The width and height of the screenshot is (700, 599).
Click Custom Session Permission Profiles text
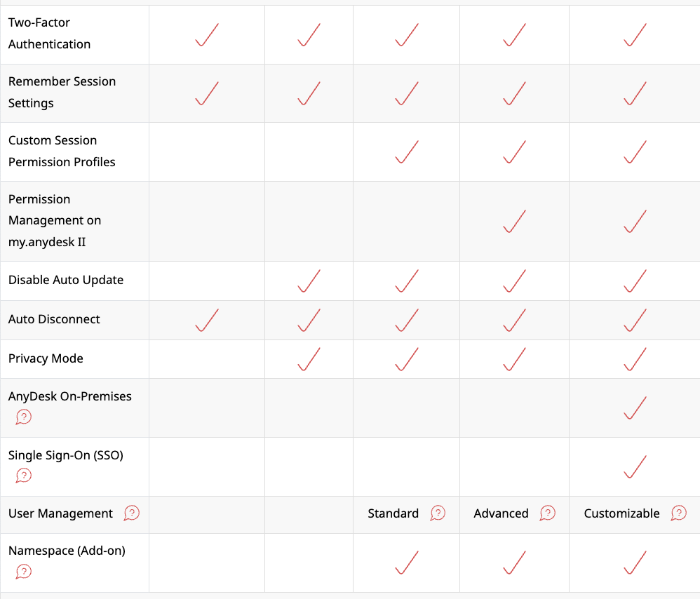(x=62, y=151)
